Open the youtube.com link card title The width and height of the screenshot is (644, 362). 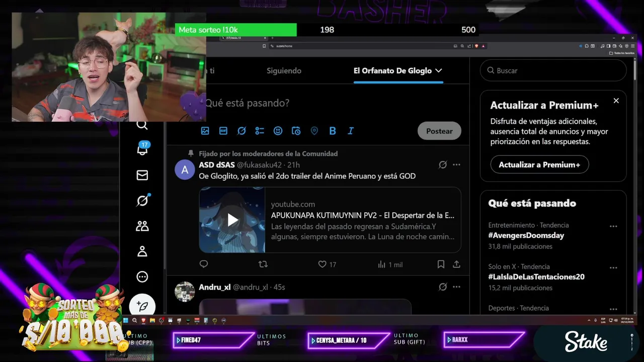[x=363, y=215]
